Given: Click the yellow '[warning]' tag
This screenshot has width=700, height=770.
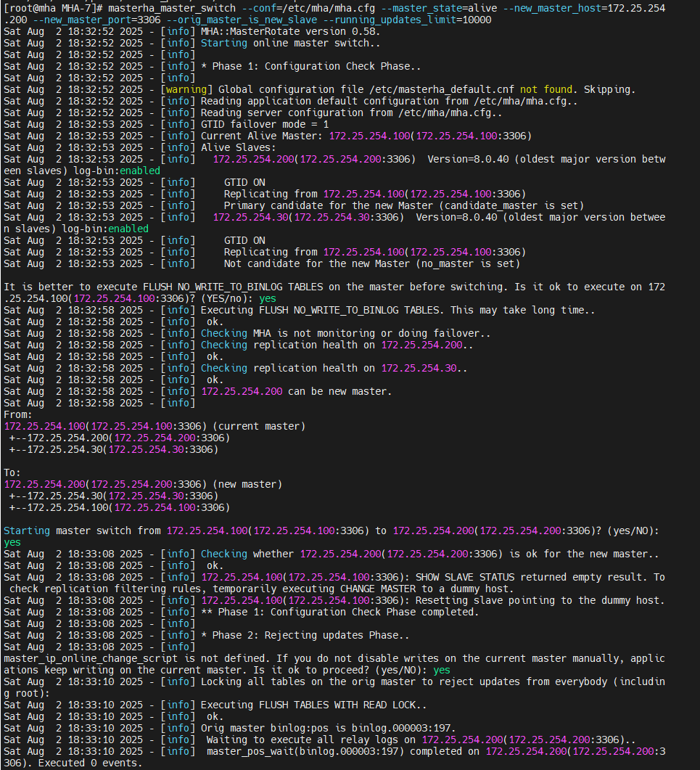Looking at the screenshot, I should tap(186, 89).
